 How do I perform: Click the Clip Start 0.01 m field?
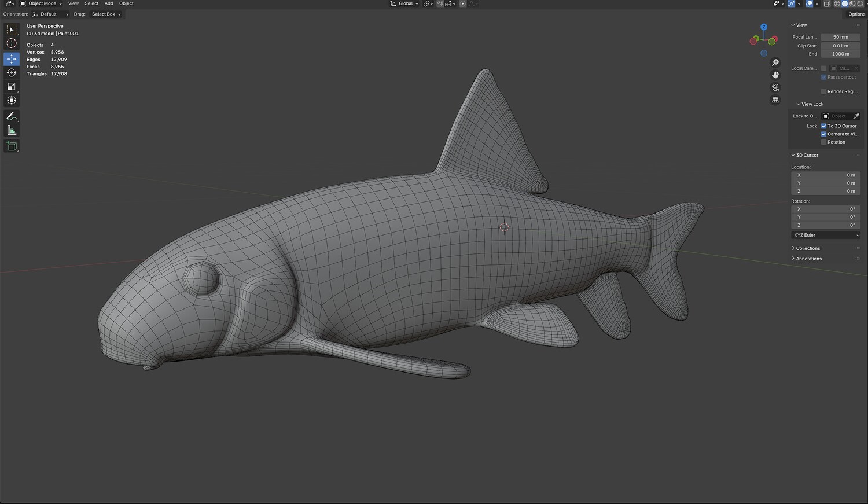(x=840, y=46)
